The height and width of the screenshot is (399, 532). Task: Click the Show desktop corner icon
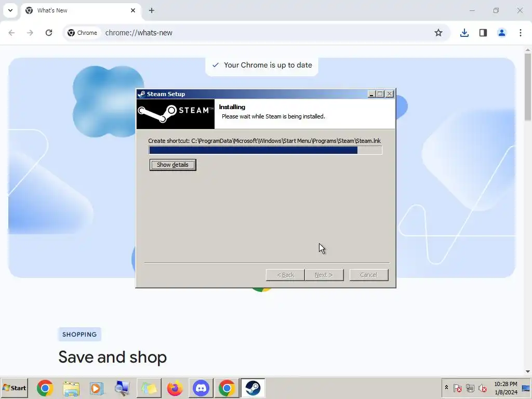526,388
